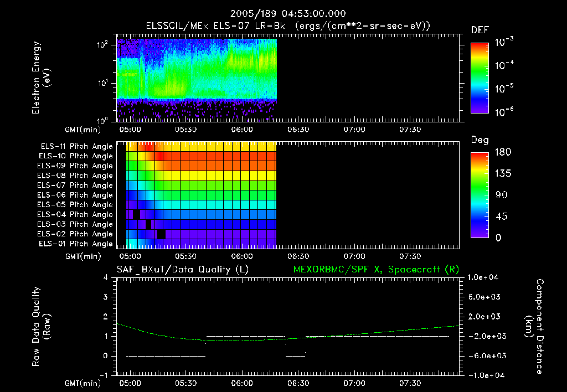
Task: Click the 10^-3 label on DEF scale
Action: [504, 42]
